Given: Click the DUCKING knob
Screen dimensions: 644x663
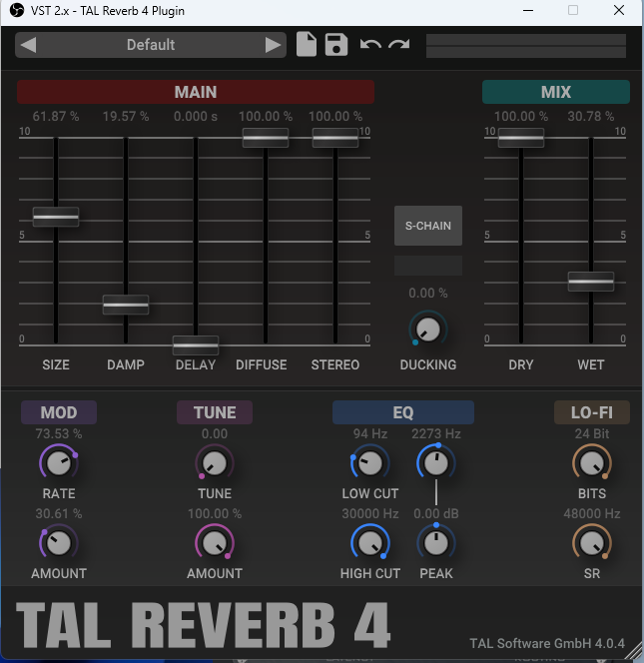Looking at the screenshot, I should tap(428, 329).
